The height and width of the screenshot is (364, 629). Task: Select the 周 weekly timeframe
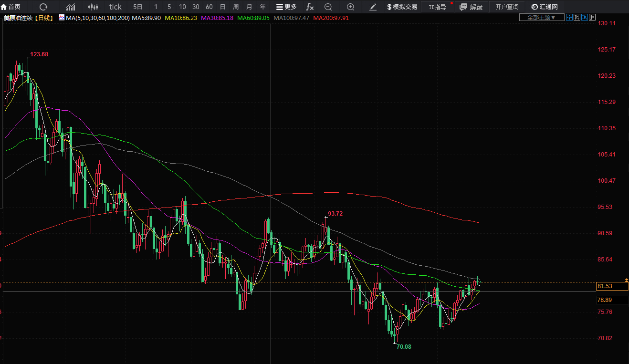(236, 7)
